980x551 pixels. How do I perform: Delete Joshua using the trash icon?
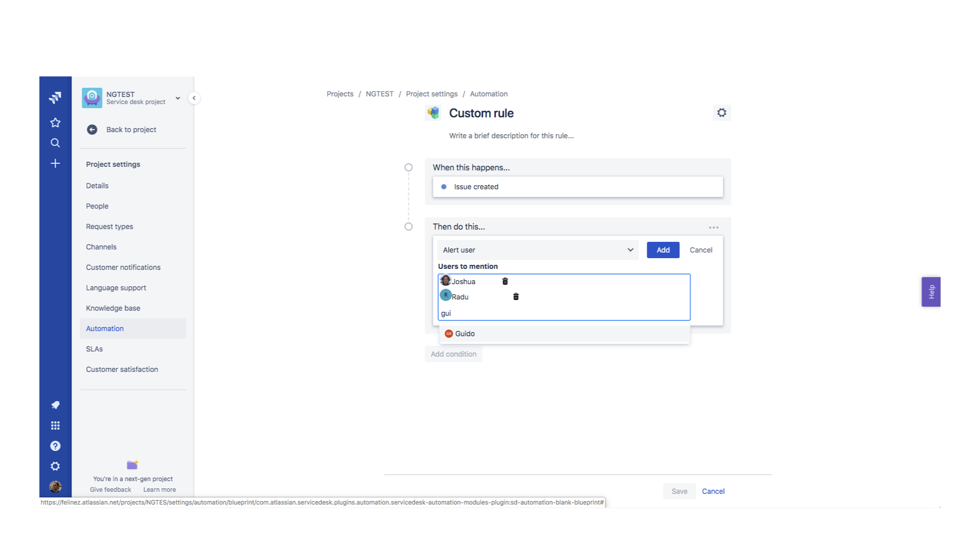(505, 281)
